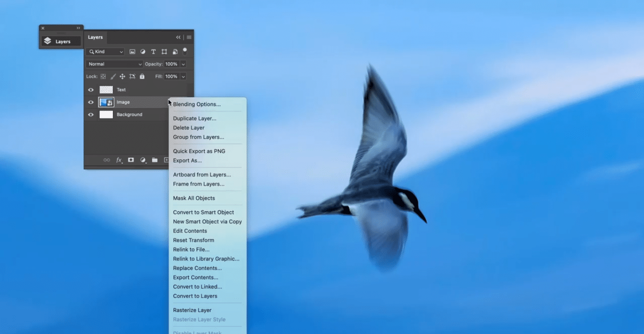Filter layers by adjustment layer type
644x334 pixels.
click(143, 52)
